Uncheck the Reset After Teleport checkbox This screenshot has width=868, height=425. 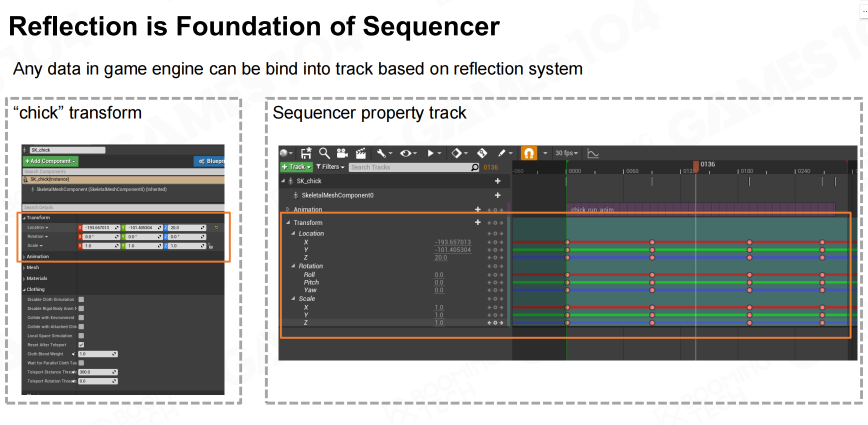81,344
